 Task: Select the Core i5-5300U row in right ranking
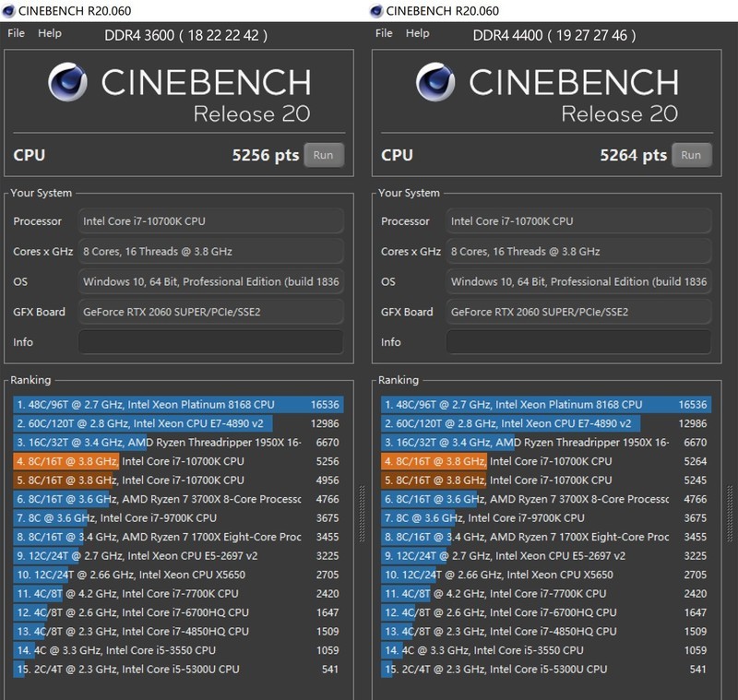click(545, 669)
